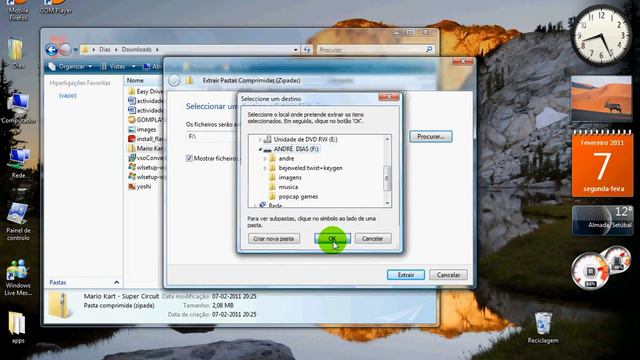The height and width of the screenshot is (360, 640).
Task: Click Explorer back navigation arrow
Action: [51, 50]
